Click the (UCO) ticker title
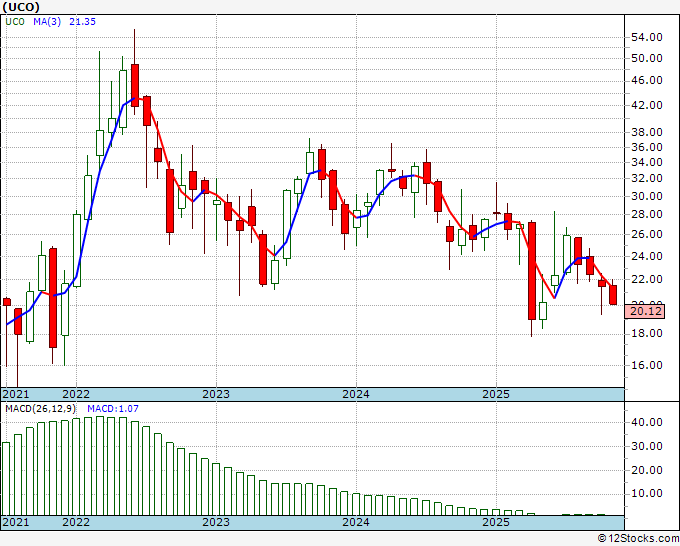 pyautogui.click(x=20, y=7)
